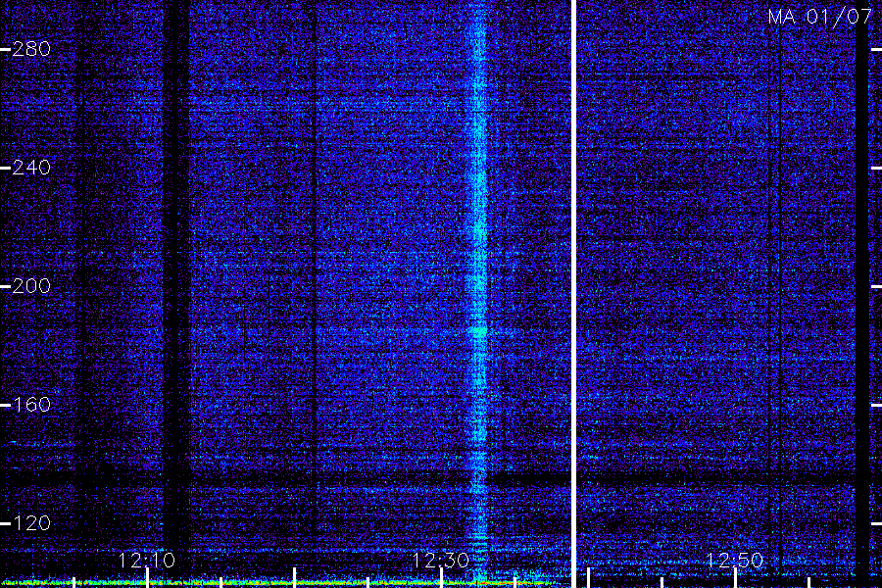Click the 160 frequency axis label
The width and height of the screenshot is (882, 588).
coord(31,405)
